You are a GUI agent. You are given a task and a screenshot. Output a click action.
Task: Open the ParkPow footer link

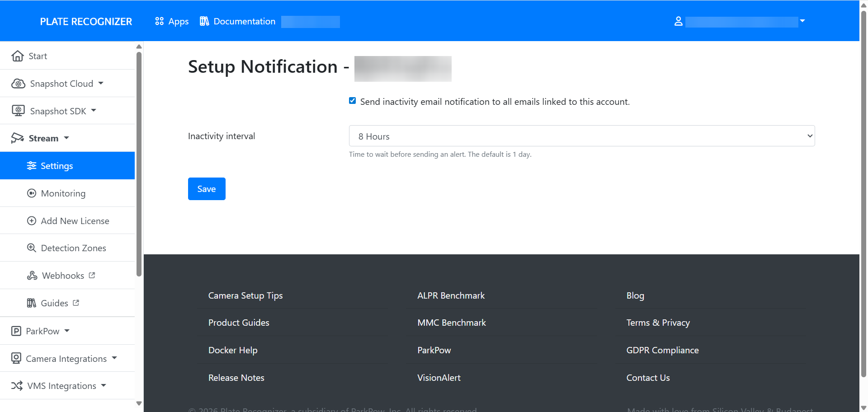(x=434, y=350)
